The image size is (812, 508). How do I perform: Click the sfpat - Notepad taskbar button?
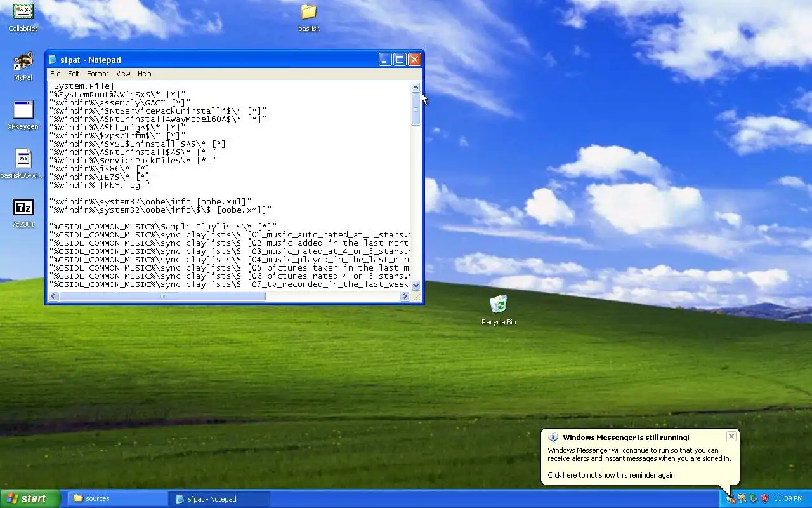[x=220, y=498]
